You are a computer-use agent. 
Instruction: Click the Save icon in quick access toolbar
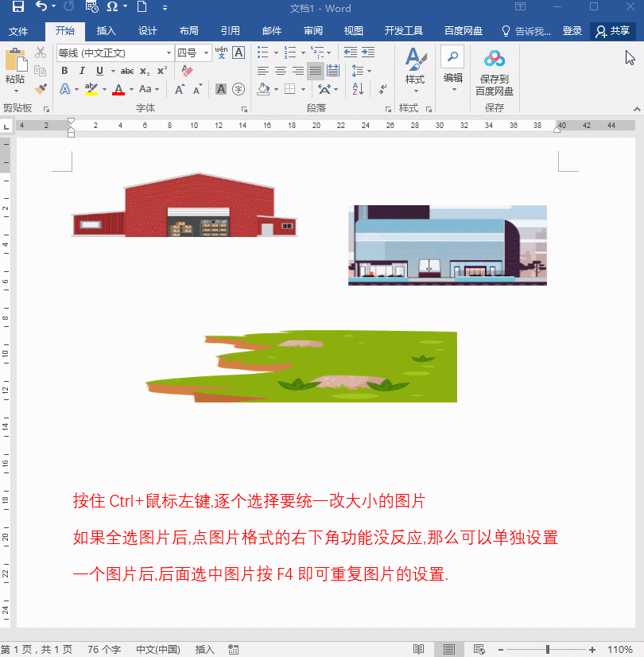tap(18, 6)
